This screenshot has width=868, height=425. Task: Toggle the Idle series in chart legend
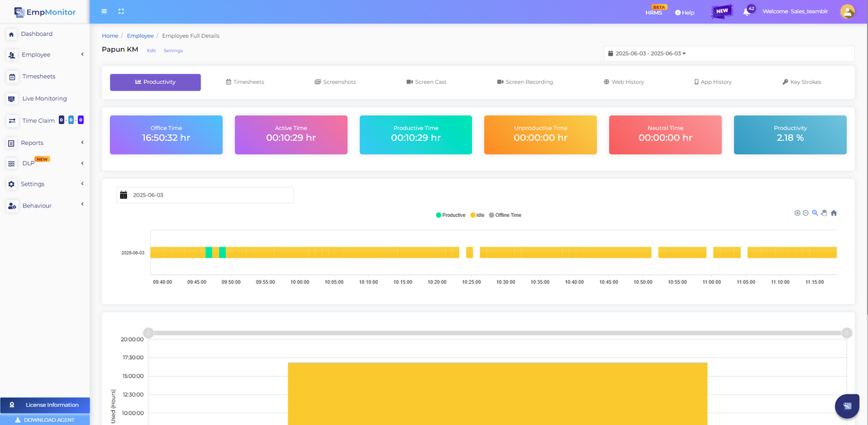(477, 215)
